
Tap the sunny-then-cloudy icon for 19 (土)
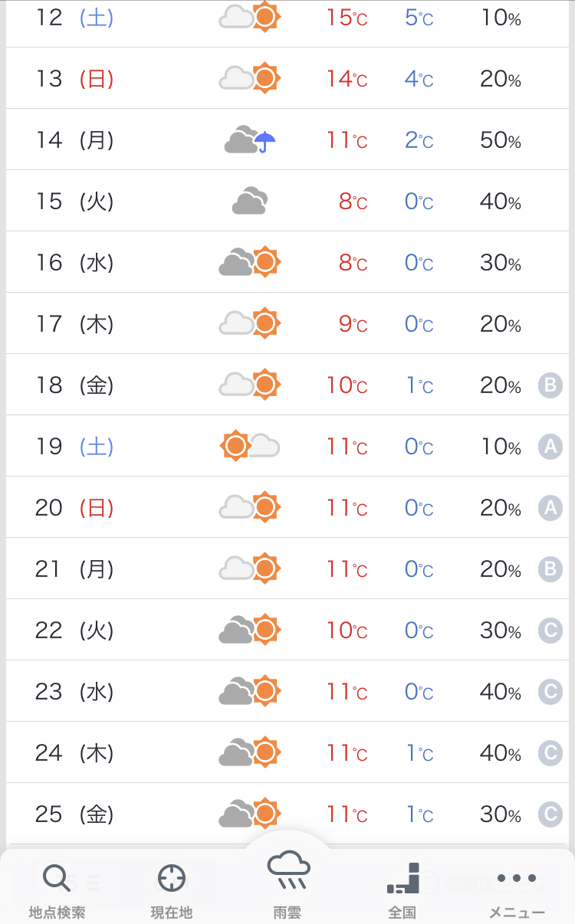(250, 446)
